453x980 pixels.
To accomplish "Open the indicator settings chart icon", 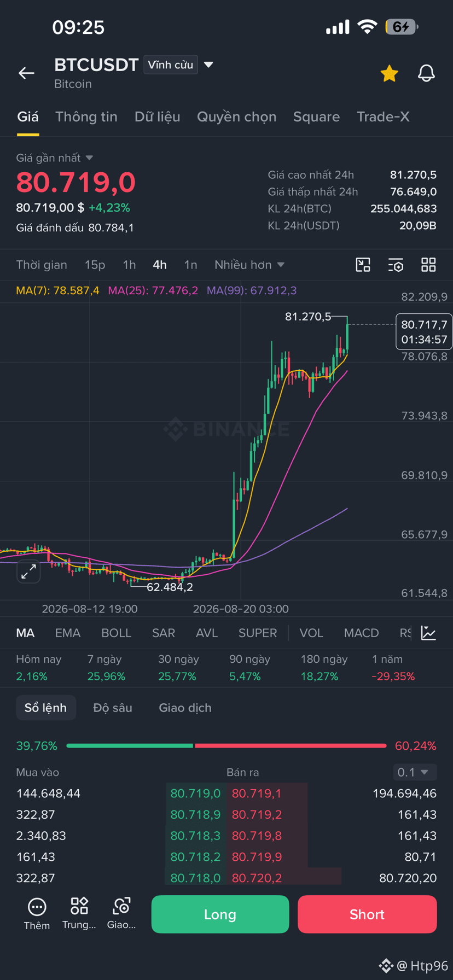I will 428,633.
